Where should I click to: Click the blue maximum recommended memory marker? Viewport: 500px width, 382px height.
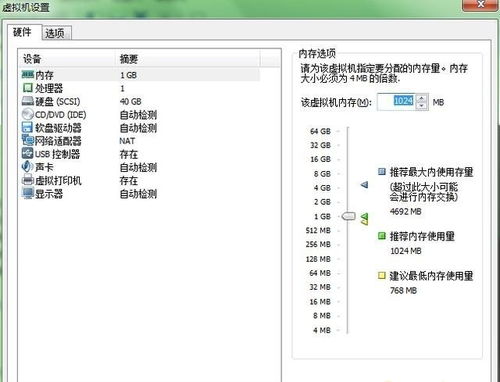coord(365,184)
